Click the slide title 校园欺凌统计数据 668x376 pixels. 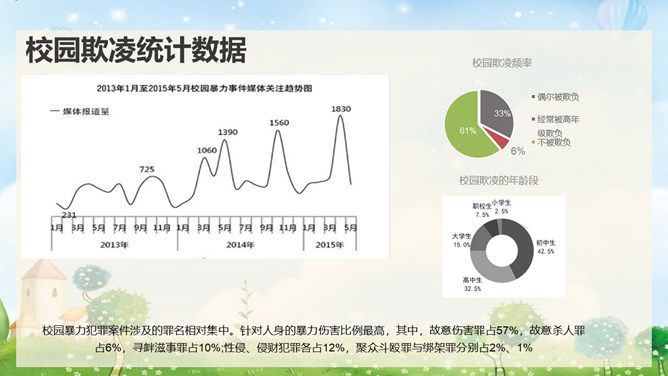pyautogui.click(x=136, y=51)
